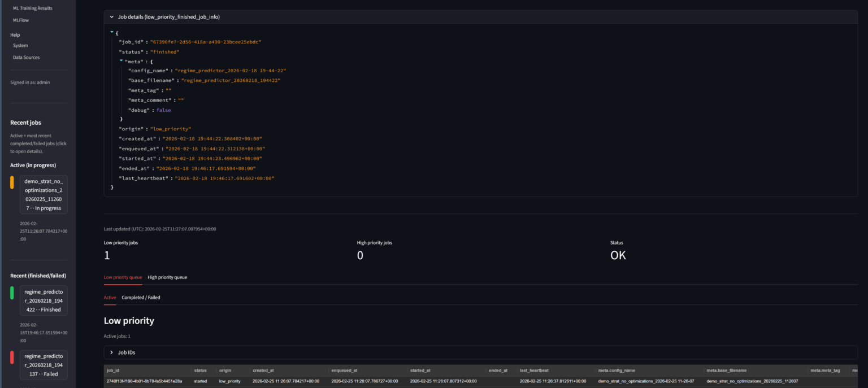The height and width of the screenshot is (388, 868).
Task: Switch to Completed / Failed tab
Action: tap(141, 297)
